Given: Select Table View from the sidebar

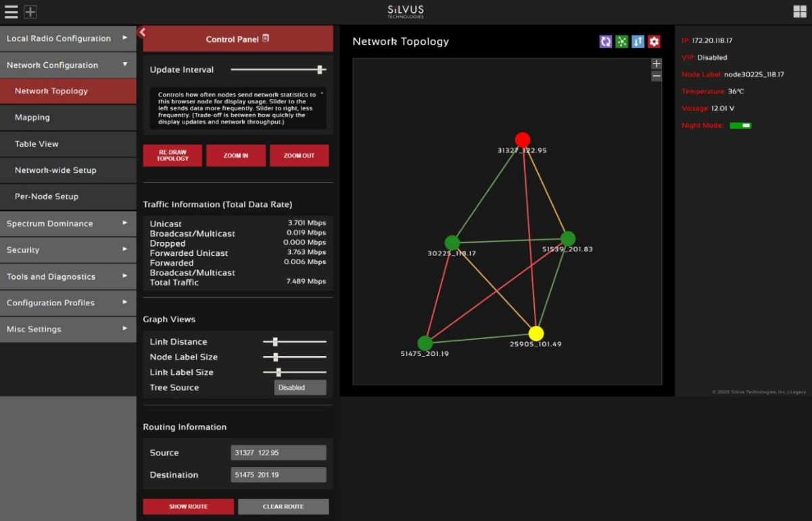Looking at the screenshot, I should [x=68, y=144].
